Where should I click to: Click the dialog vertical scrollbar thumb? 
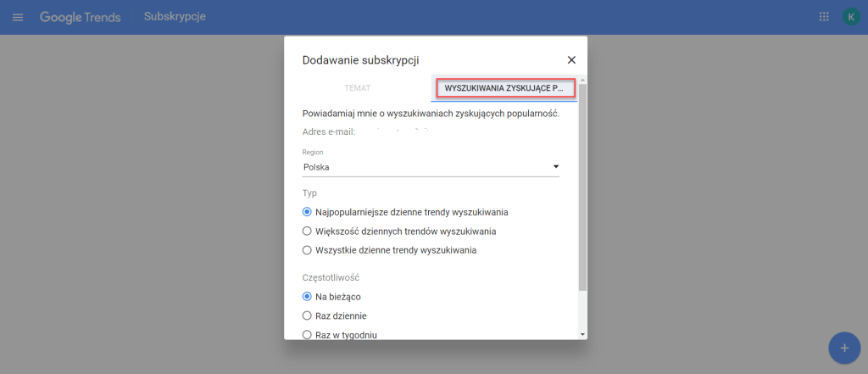pyautogui.click(x=582, y=187)
